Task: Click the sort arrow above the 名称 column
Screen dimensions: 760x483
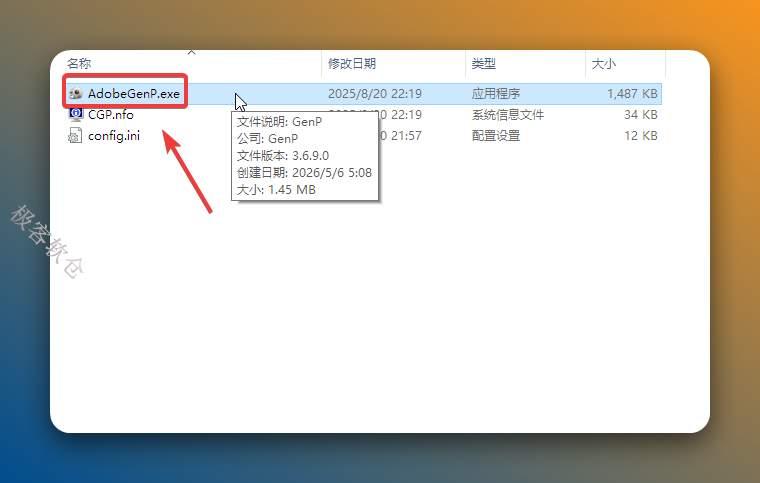Action: point(192,52)
